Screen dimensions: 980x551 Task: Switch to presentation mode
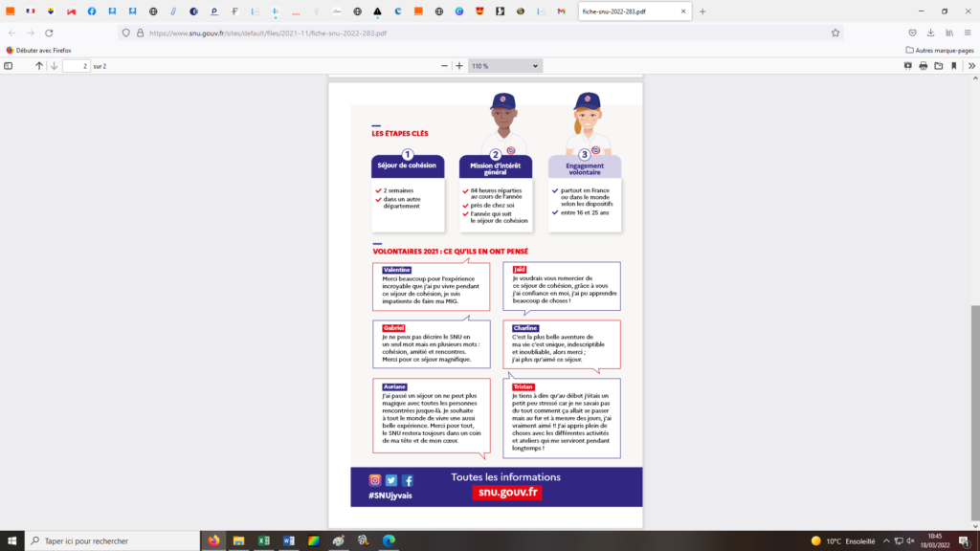(x=908, y=66)
